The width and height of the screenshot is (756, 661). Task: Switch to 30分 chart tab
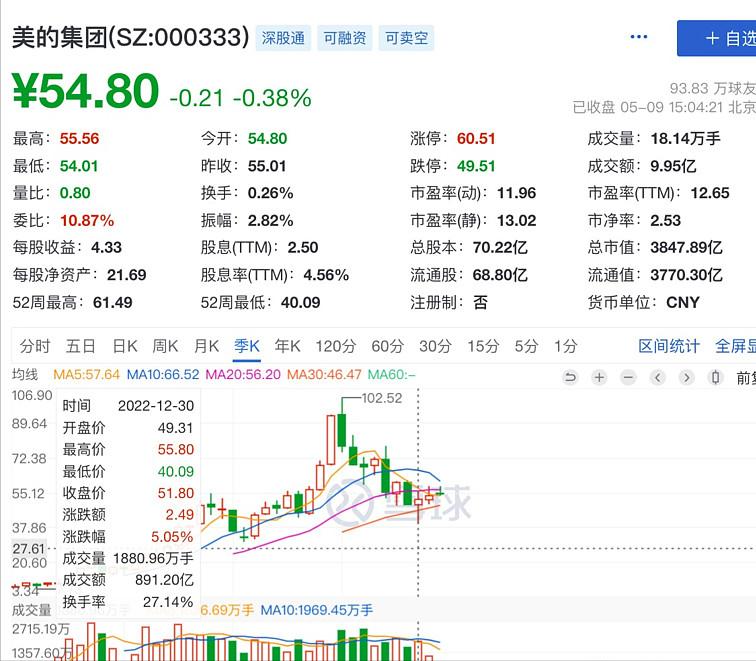(x=435, y=346)
